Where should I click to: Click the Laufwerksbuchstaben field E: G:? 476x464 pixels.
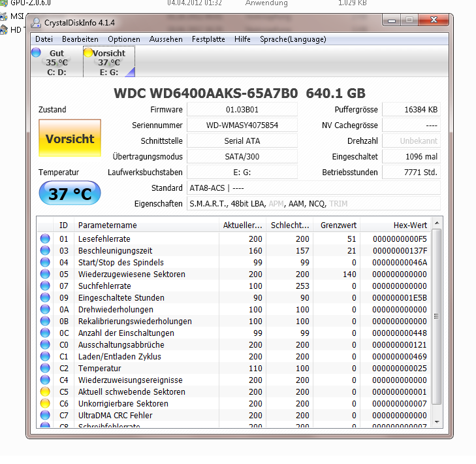242,173
